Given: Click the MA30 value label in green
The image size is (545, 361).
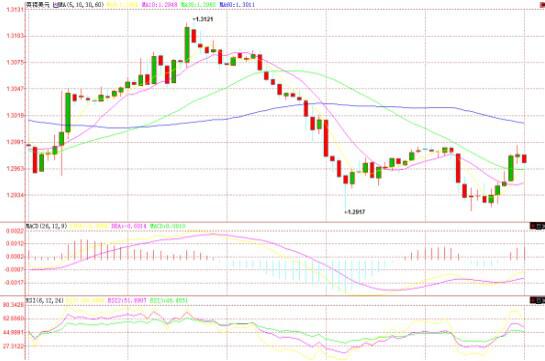Looking at the screenshot, I should point(198,5).
